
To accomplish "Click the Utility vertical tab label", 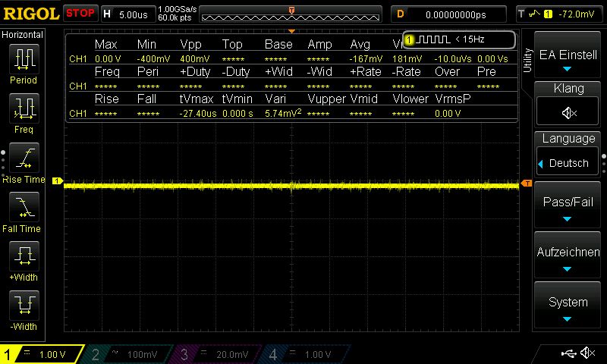I will click(527, 61).
